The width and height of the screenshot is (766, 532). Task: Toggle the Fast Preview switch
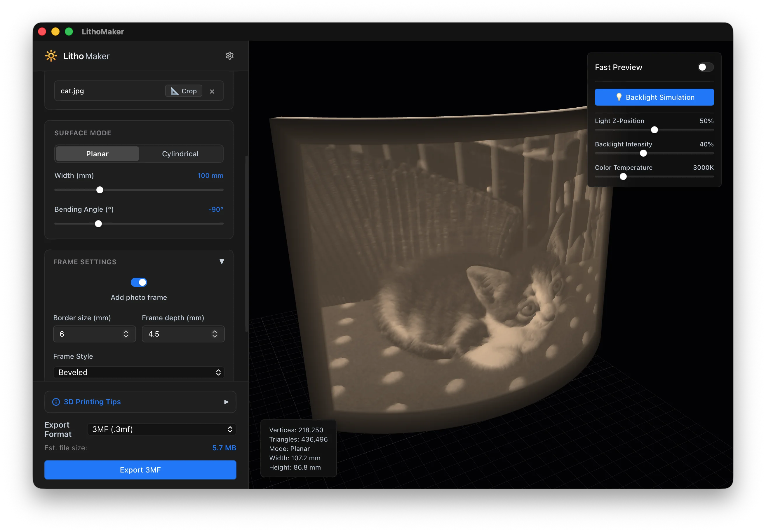(706, 67)
